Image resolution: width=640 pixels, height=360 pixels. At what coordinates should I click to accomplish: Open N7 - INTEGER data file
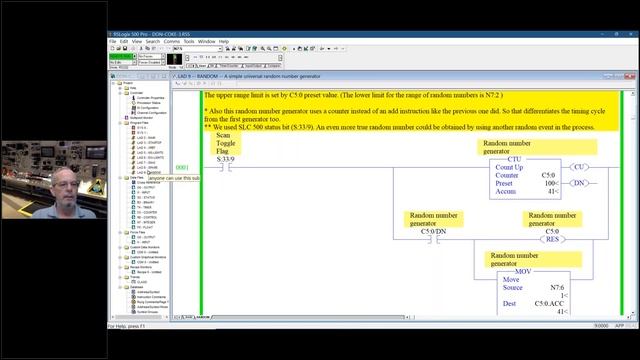(x=146, y=222)
